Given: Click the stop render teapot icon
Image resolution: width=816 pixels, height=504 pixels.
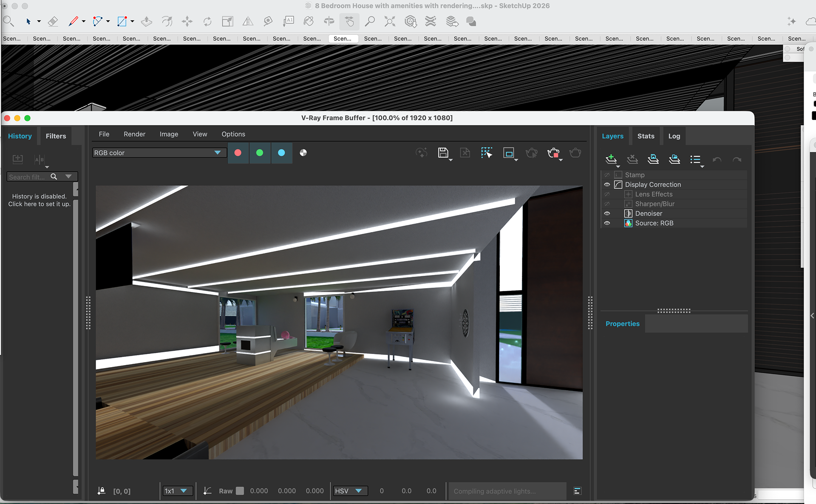Looking at the screenshot, I should pos(553,153).
